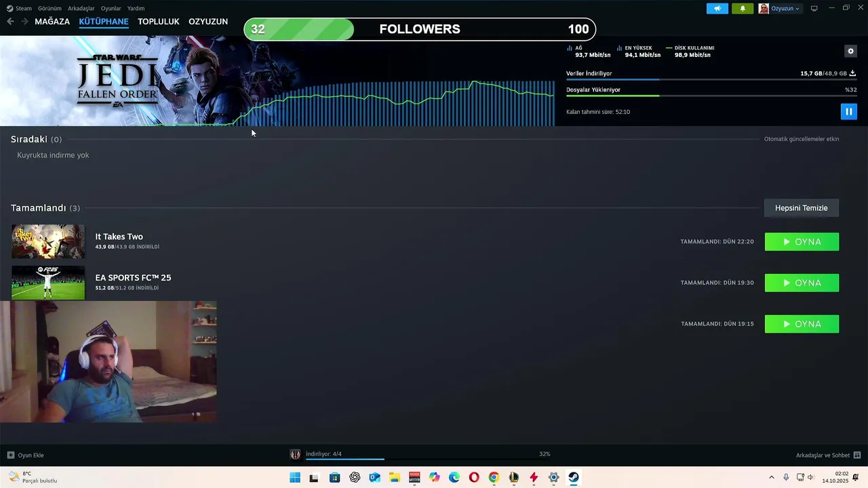Open Windows Settings gear in taskbar
This screenshot has width=868, height=488.
553,478
